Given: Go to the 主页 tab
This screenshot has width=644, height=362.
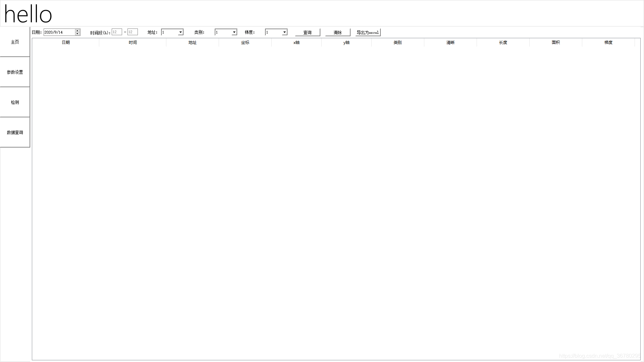Looking at the screenshot, I should 15,42.
